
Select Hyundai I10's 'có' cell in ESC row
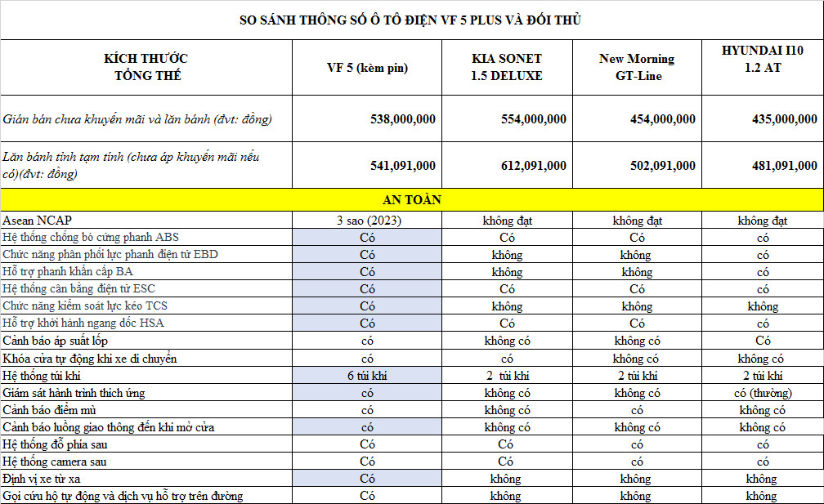click(x=763, y=289)
